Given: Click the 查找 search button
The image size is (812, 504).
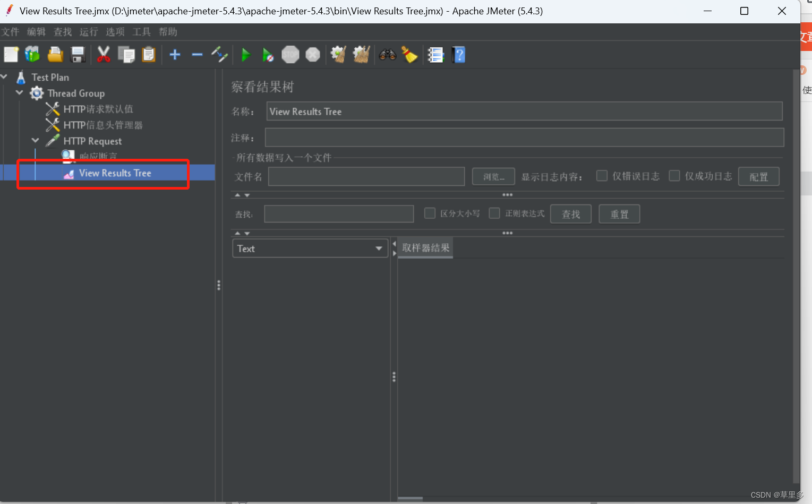Looking at the screenshot, I should [x=570, y=214].
